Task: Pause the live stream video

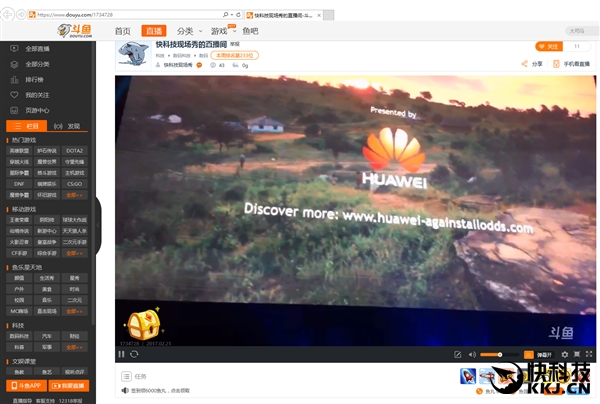Action: tap(121, 354)
